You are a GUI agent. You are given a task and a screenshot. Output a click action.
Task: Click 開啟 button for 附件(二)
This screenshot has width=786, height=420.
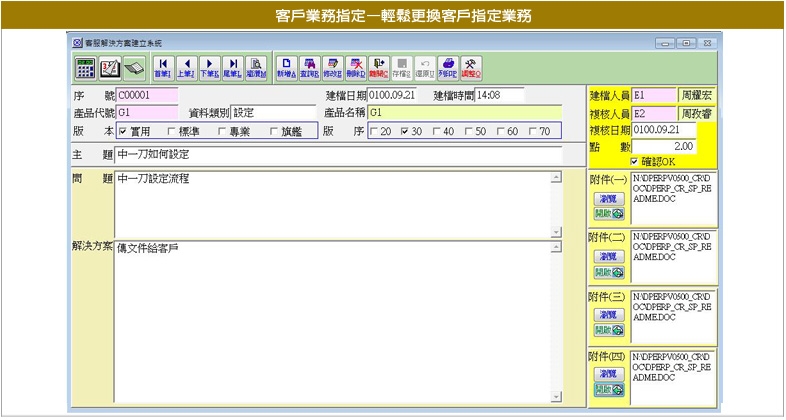pyautogui.click(x=607, y=272)
